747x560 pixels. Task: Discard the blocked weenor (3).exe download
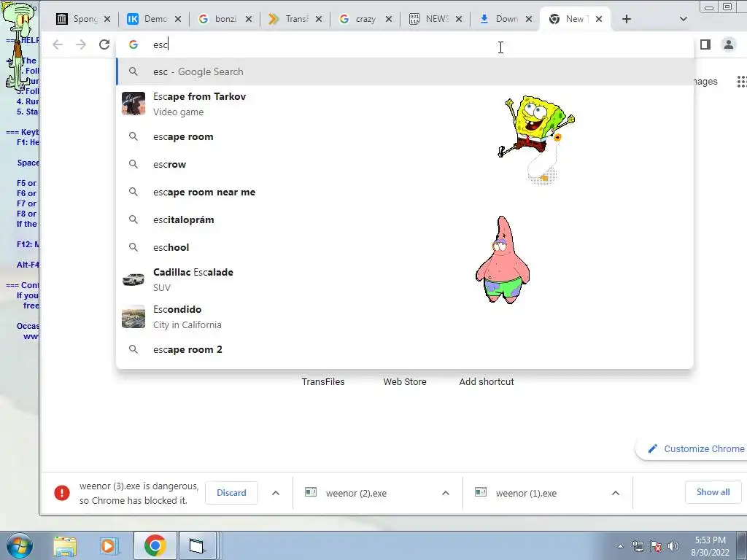(x=231, y=493)
